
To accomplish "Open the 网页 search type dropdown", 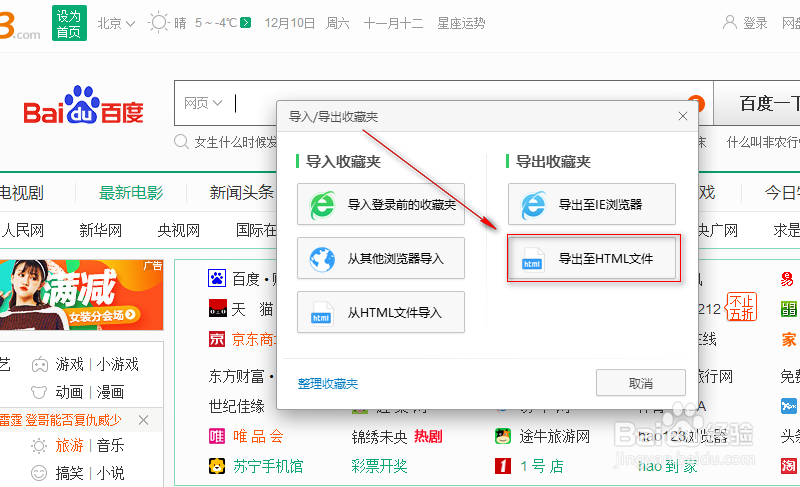I will click(203, 104).
